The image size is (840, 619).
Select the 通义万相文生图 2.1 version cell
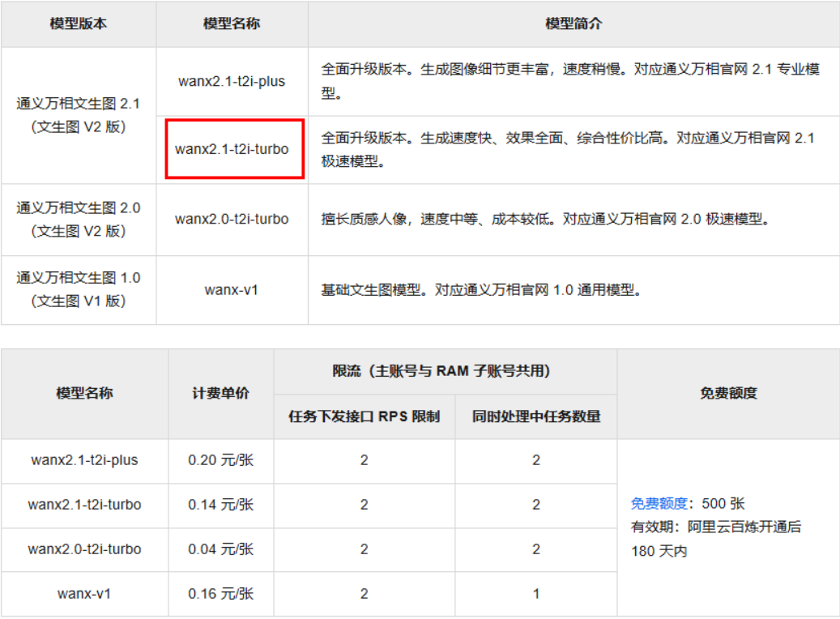[x=78, y=115]
